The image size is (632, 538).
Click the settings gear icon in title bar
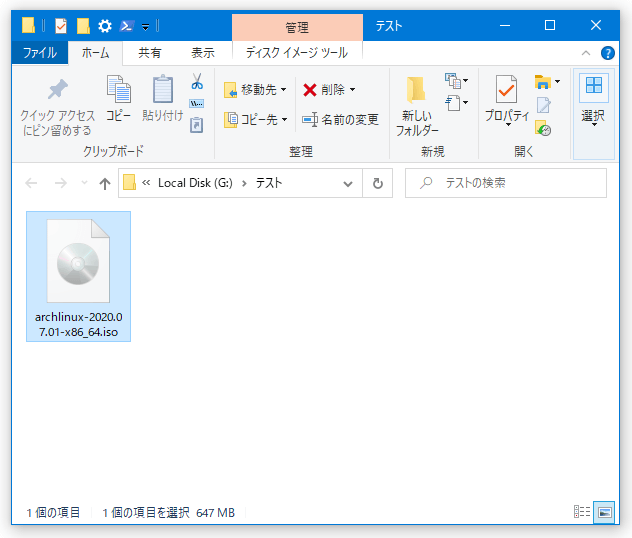pyautogui.click(x=105, y=26)
